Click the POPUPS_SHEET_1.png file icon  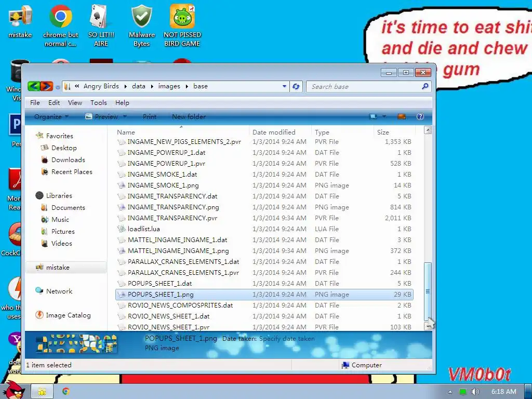(x=121, y=295)
